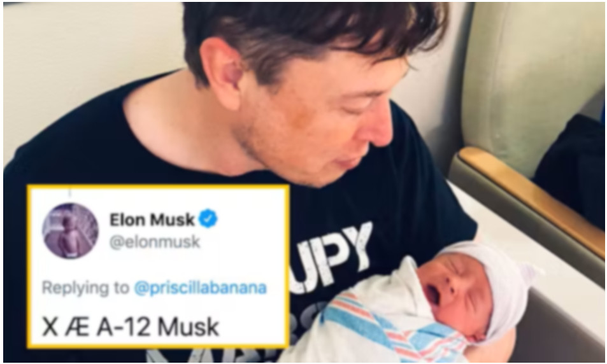Click the blue verified checkmark badge
The width and height of the screenshot is (607, 364).
(x=208, y=218)
